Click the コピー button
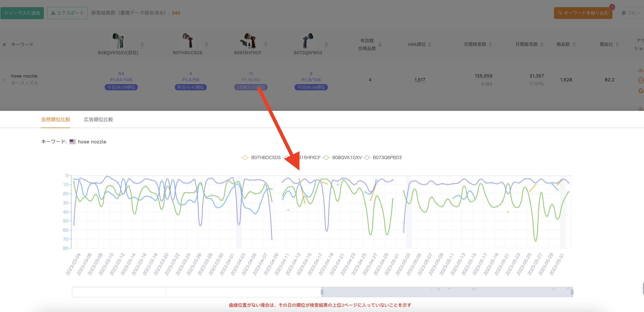644x312 pixels. pyautogui.click(x=631, y=13)
